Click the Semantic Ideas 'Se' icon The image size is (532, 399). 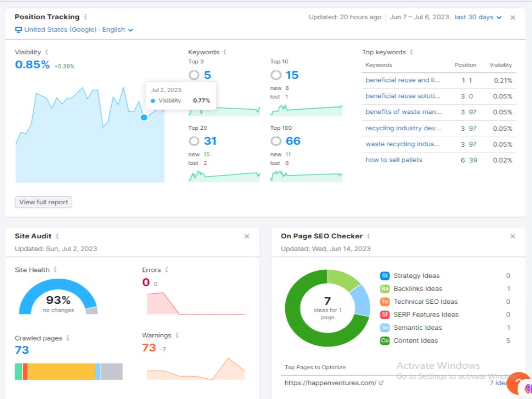point(385,328)
